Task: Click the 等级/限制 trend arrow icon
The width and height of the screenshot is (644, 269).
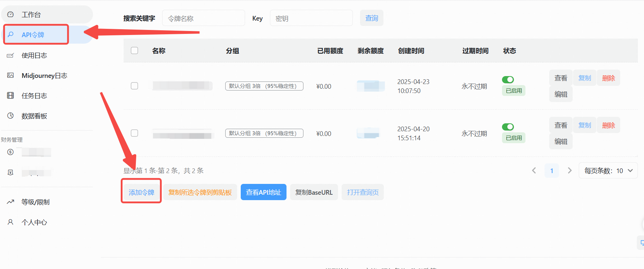Action: [x=10, y=202]
